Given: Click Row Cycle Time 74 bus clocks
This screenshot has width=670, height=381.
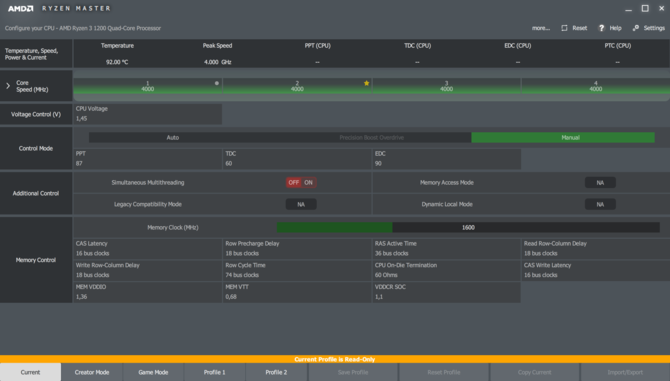Looking at the screenshot, I should tap(297, 270).
